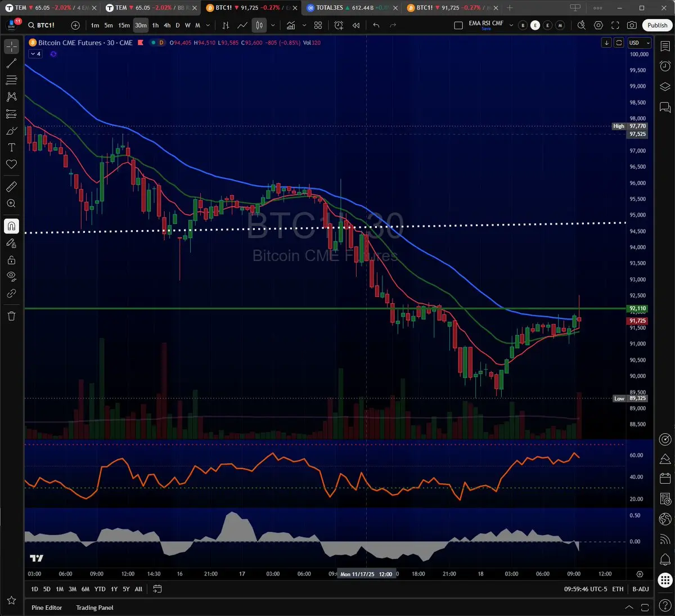Select the Text annotation tool
675x616 pixels.
click(x=11, y=147)
